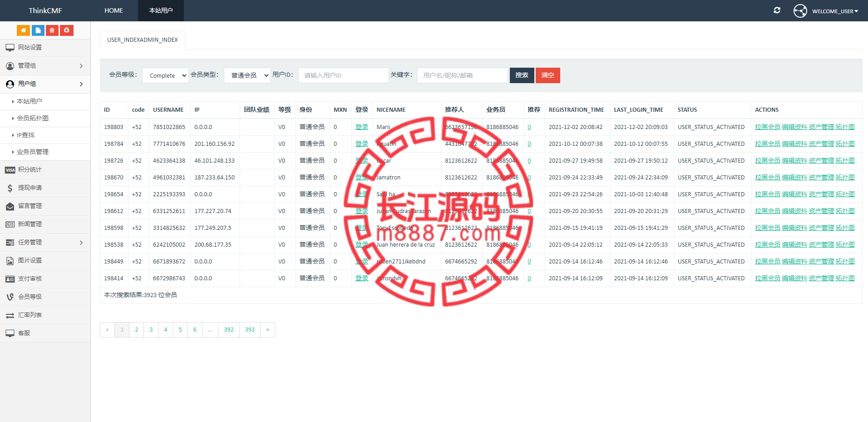Open 网站设置 monitor icon in sidebar
868x422 pixels.
coord(10,48)
